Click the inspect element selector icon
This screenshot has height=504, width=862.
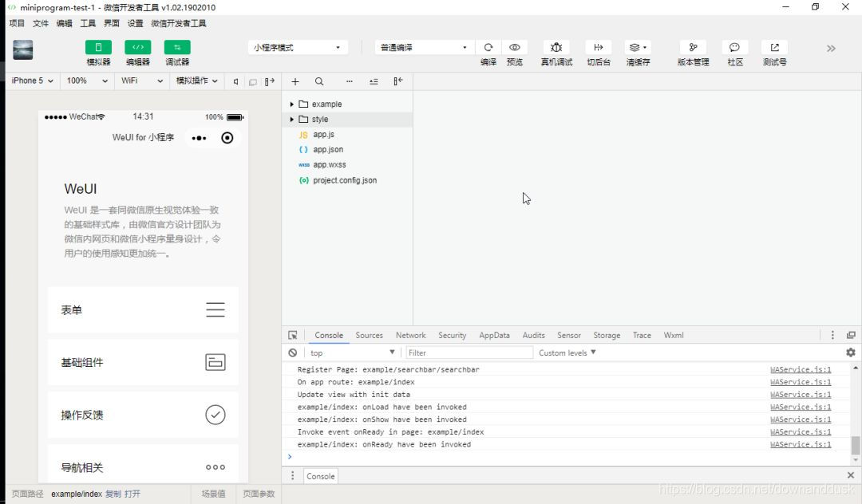click(x=292, y=335)
